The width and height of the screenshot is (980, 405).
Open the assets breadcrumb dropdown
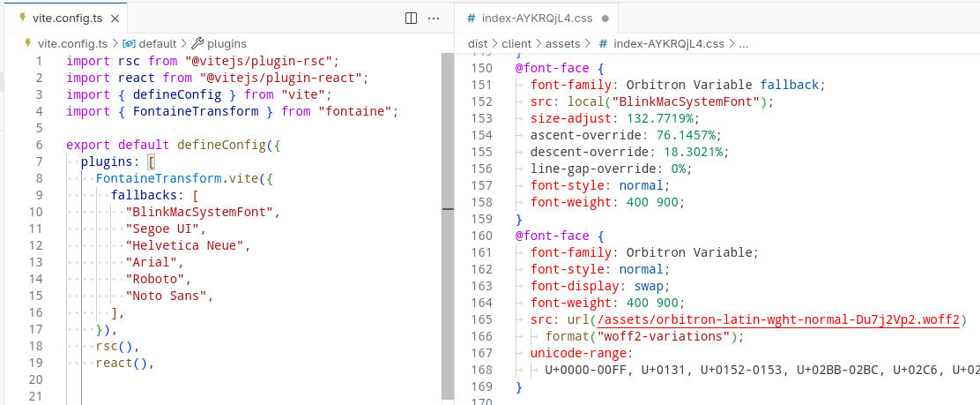pos(563,43)
